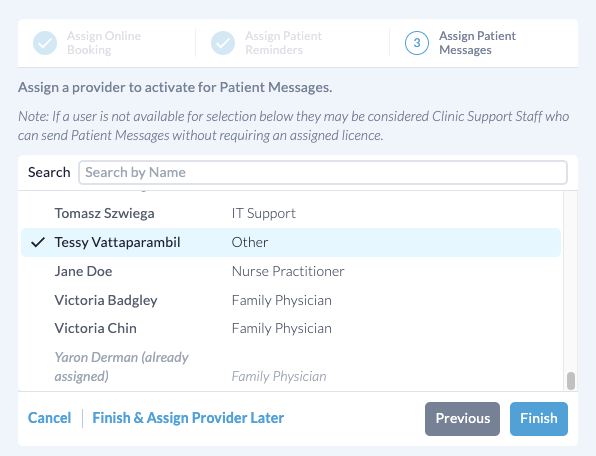Click the provider list scrollbar thumb

point(571,381)
